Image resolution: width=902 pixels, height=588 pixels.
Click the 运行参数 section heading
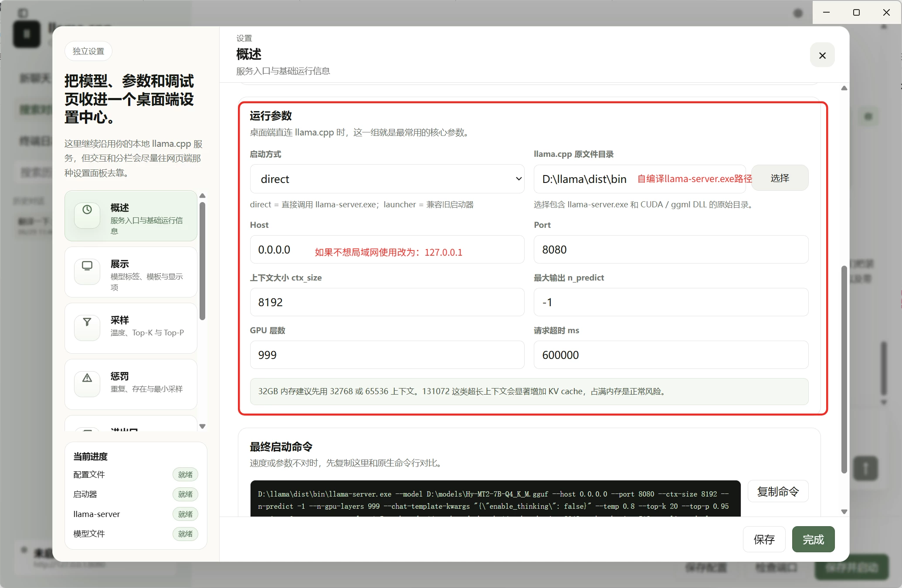271,116
